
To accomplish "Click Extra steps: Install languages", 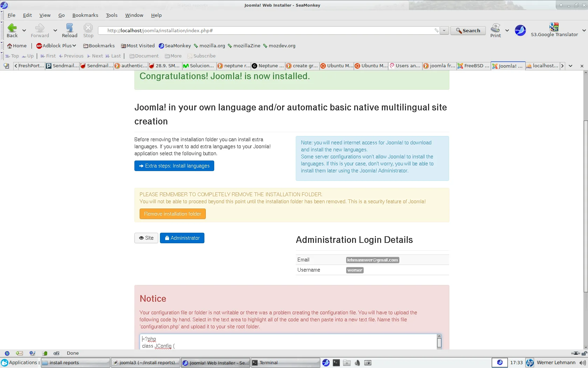I will (174, 165).
